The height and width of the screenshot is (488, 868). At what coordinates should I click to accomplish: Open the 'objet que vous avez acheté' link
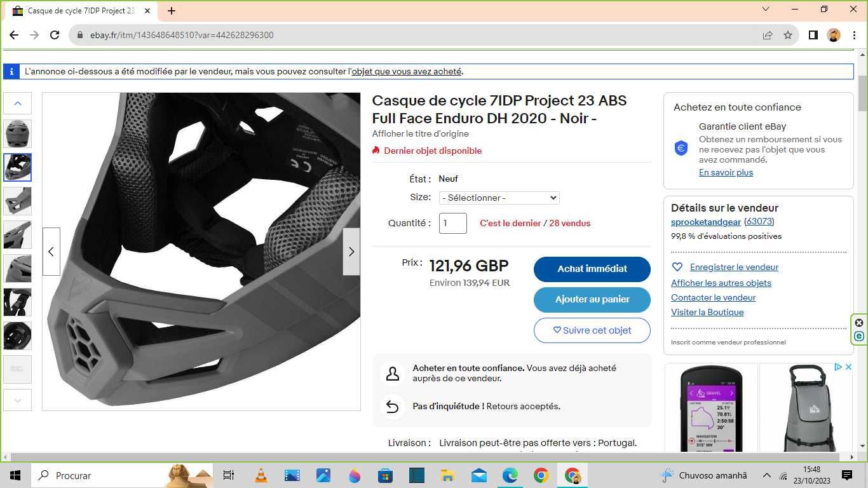click(x=407, y=71)
